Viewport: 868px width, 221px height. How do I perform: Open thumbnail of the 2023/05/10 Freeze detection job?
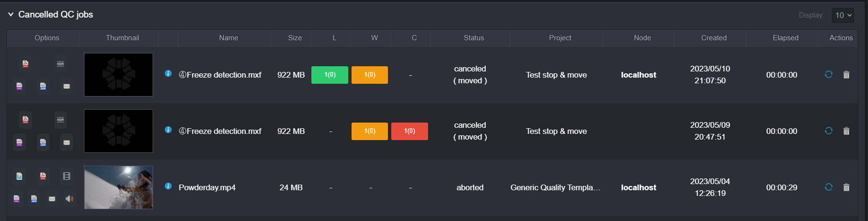119,75
